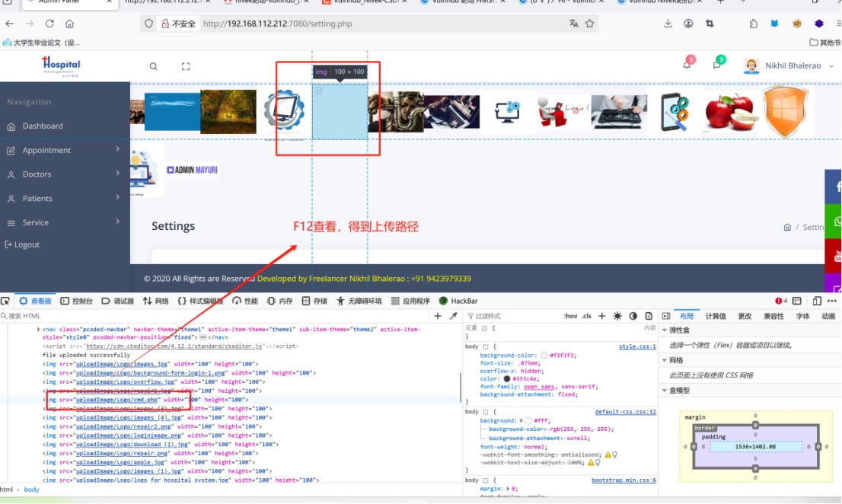This screenshot has height=504, width=842.
Task: Expand the Patients sidebar menu
Action: point(65,199)
